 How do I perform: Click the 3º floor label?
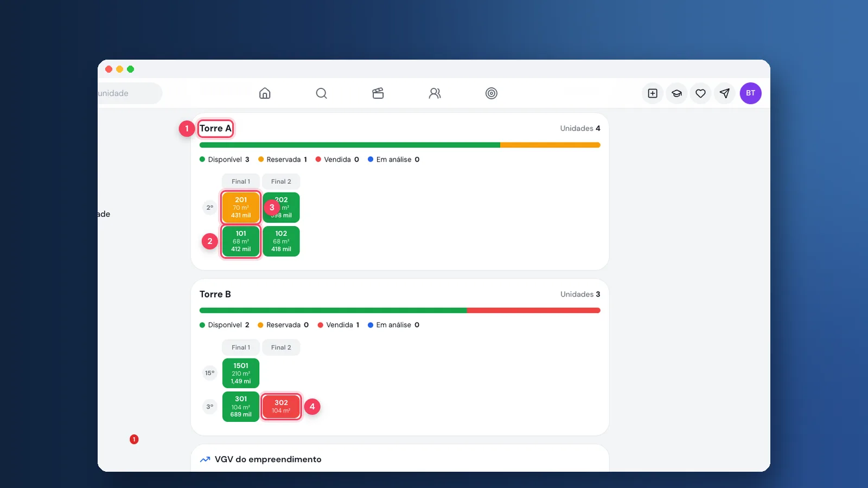tap(210, 407)
